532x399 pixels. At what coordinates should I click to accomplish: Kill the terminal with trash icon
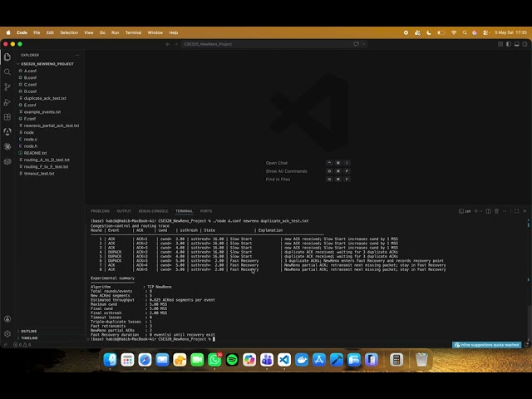click(497, 211)
